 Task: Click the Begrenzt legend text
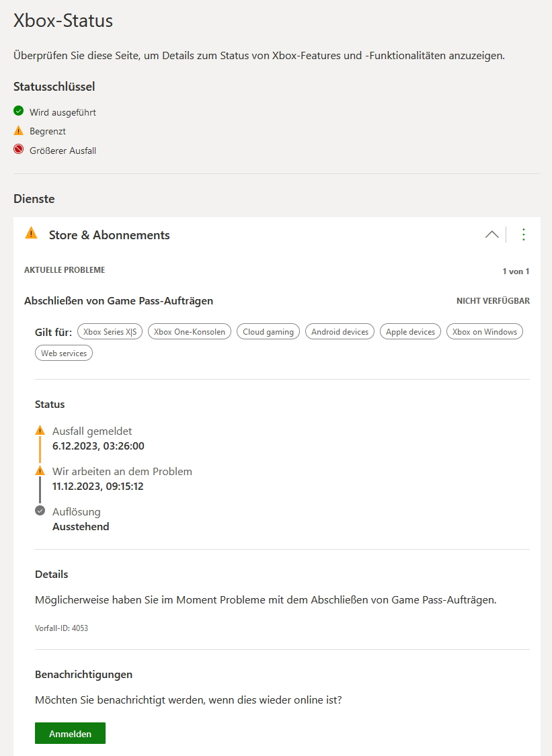tap(47, 131)
